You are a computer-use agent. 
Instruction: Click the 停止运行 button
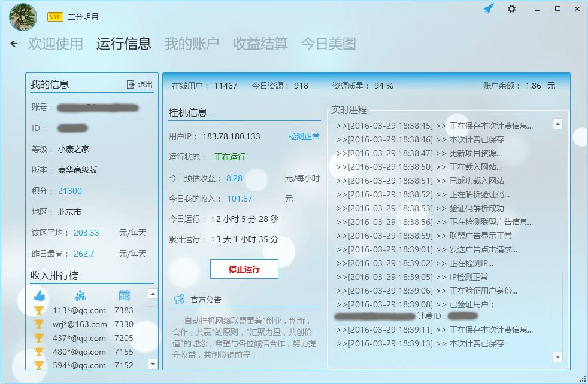click(245, 269)
